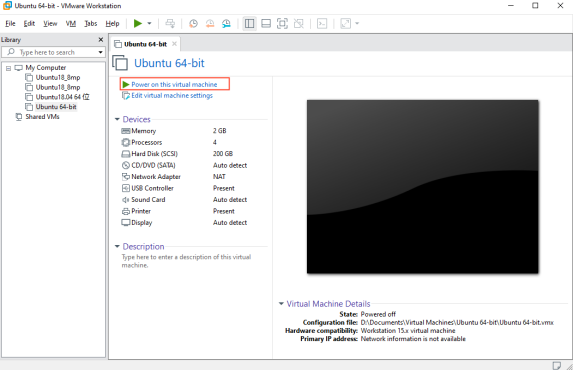574x370 pixels.
Task: Click the Sound Card device icon
Action: pyautogui.click(x=126, y=200)
